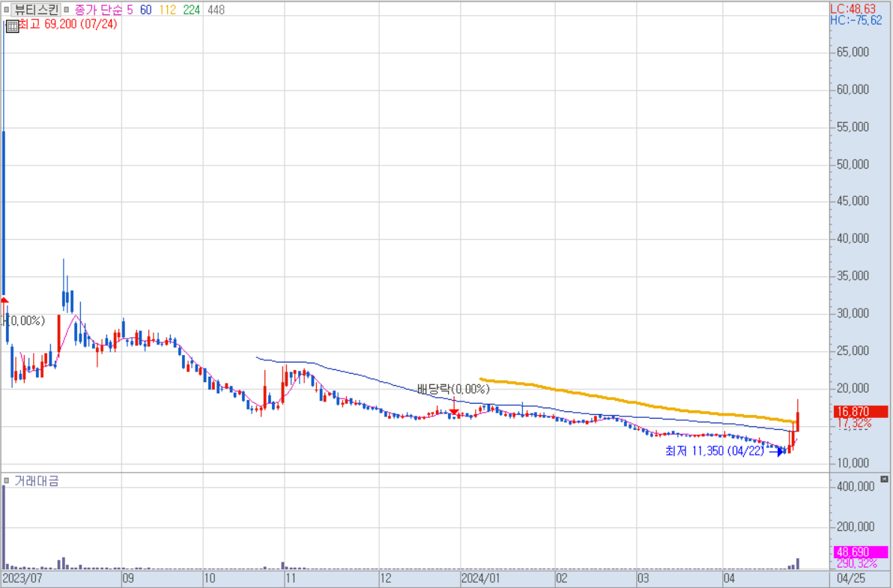Select the 종가 단순 moving average label
Viewport: 893px width, 588px height.
98,10
